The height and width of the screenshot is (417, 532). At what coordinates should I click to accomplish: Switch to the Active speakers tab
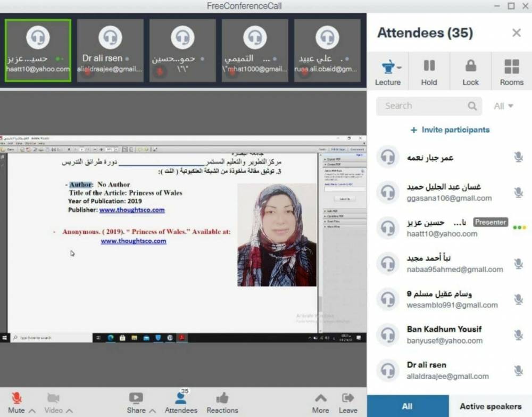[491, 406]
